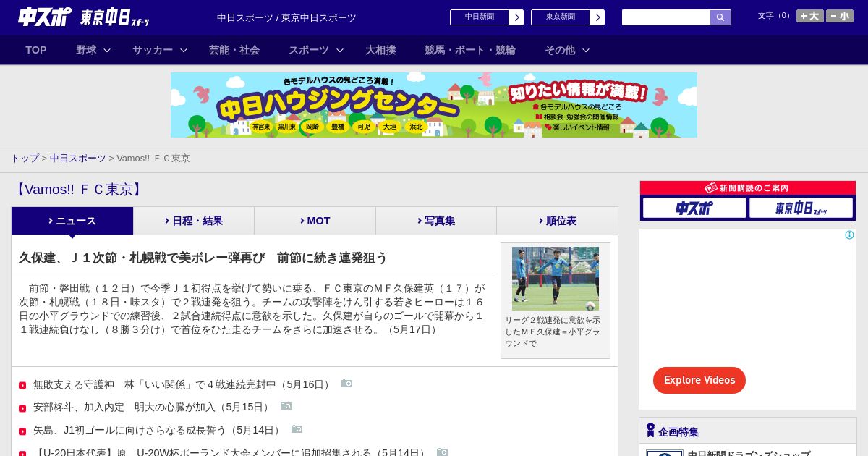Expand the サッカー menu chevron
This screenshot has height=456, width=868.
(184, 50)
